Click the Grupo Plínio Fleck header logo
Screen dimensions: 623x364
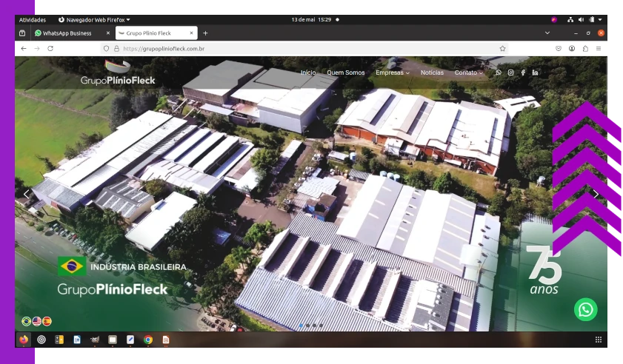pyautogui.click(x=118, y=73)
